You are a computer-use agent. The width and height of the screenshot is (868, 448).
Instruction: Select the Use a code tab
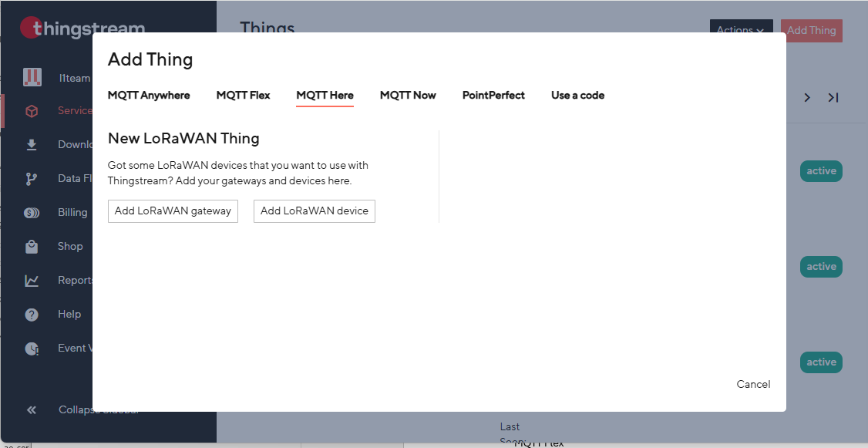tap(578, 96)
